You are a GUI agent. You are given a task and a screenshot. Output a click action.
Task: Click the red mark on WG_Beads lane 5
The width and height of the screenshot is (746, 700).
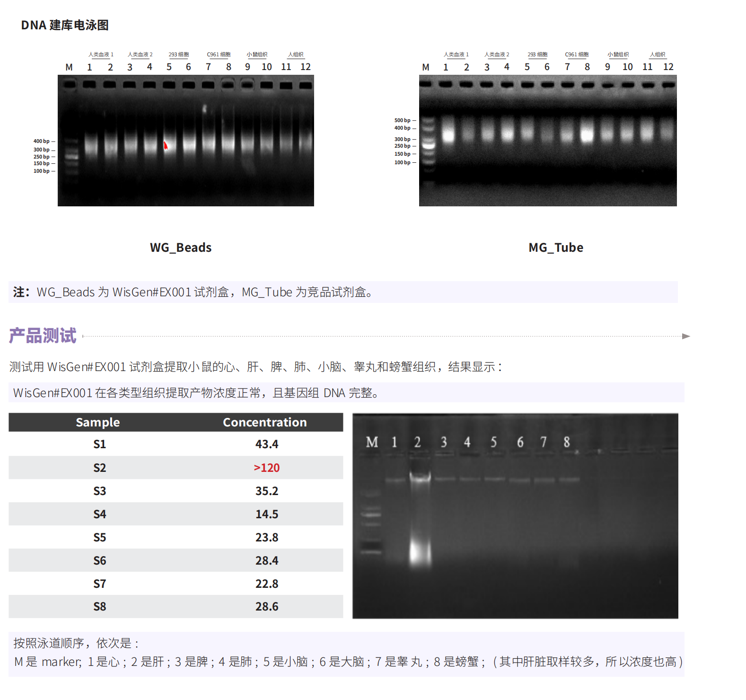tap(166, 145)
